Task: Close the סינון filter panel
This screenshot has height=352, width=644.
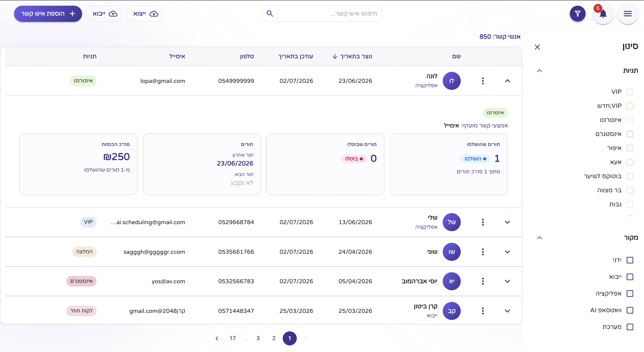Action: 537,47
